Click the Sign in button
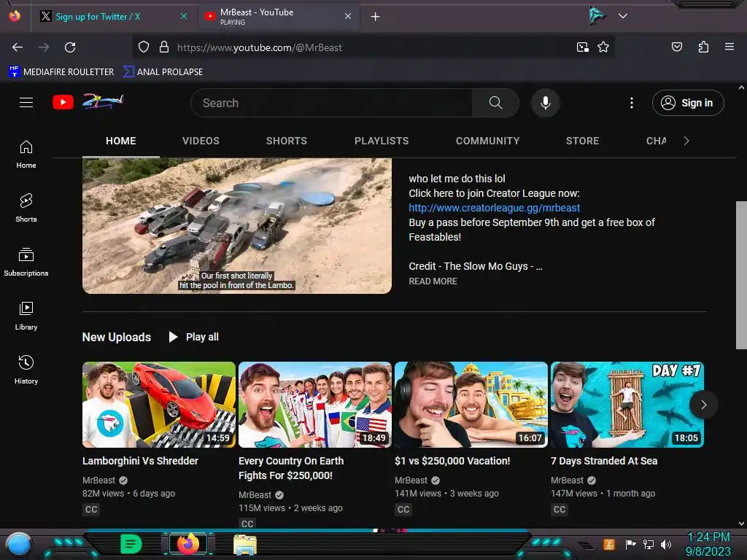This screenshot has height=560, width=747. click(688, 103)
